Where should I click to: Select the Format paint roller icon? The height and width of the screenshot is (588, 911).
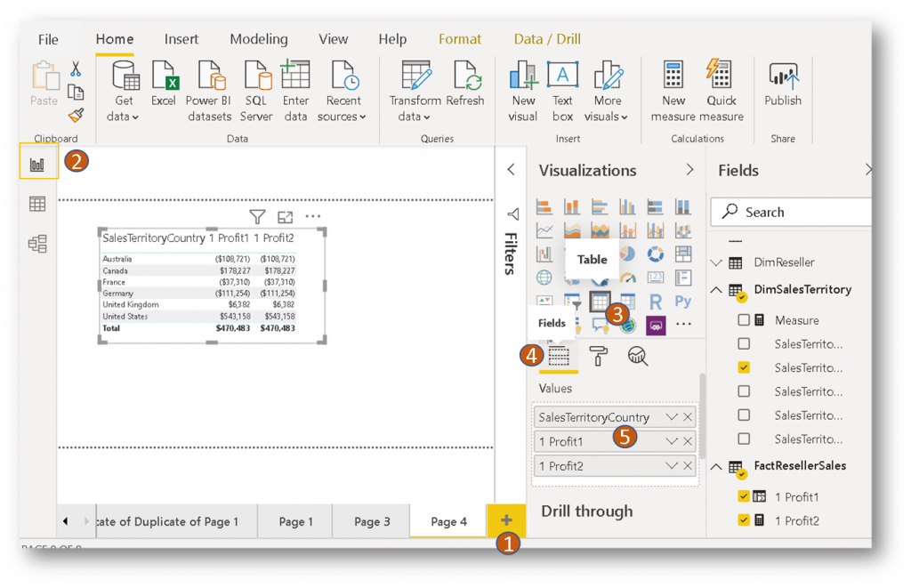click(x=598, y=357)
